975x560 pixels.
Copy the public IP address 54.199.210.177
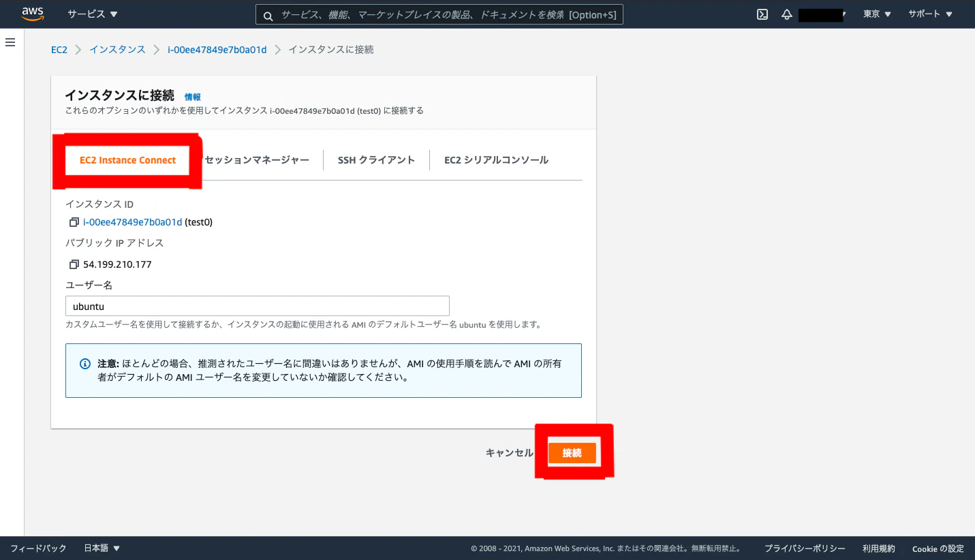pos(74,264)
